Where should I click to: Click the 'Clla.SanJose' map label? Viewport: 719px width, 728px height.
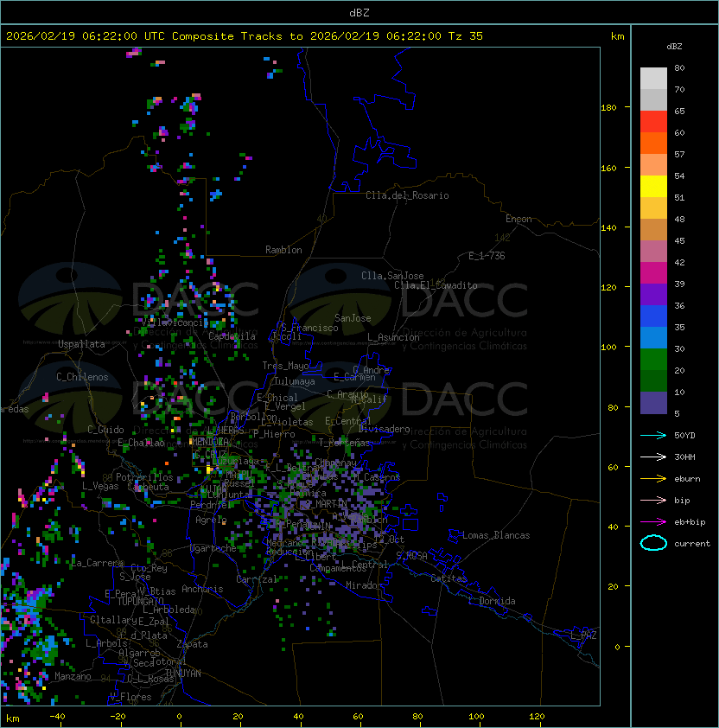coord(392,276)
